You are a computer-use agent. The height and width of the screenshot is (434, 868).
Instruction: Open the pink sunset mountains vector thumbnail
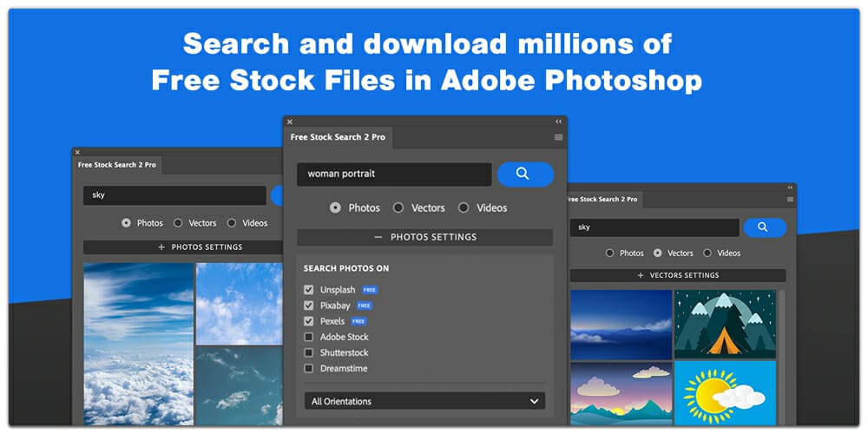click(621, 394)
